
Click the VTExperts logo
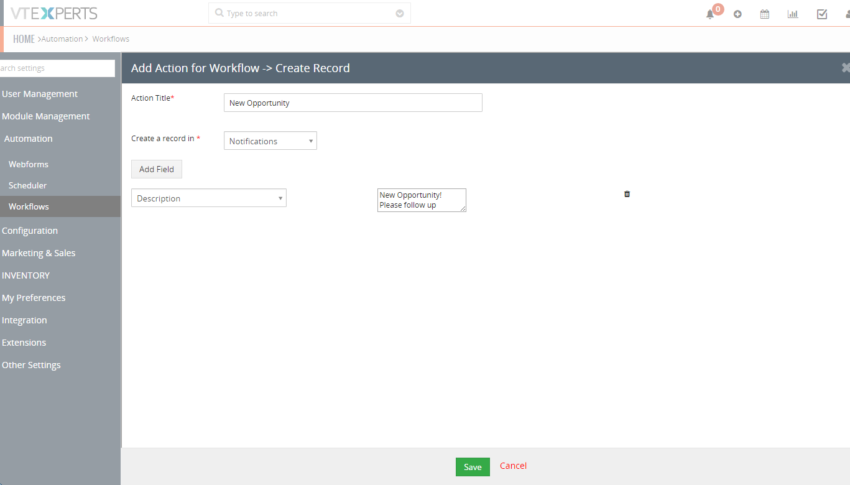click(54, 13)
